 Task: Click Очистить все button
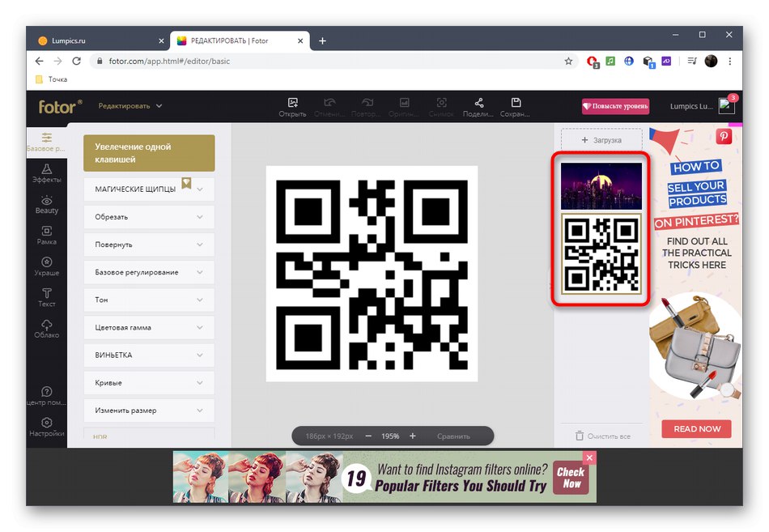click(x=603, y=436)
